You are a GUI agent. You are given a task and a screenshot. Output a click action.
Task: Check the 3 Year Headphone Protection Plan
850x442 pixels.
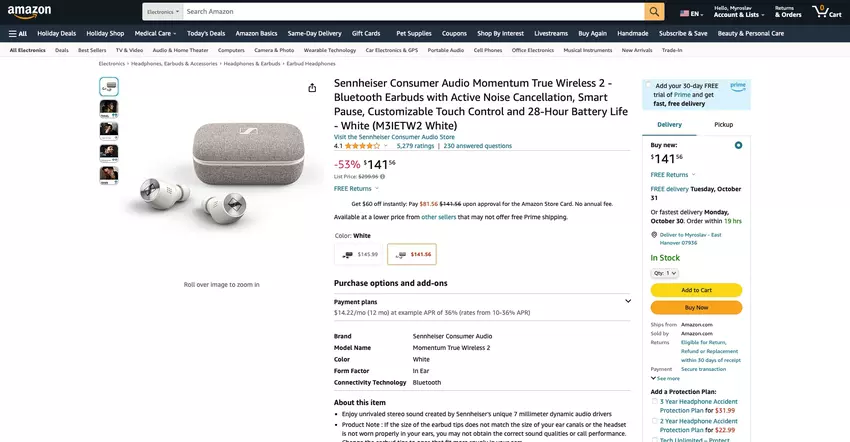coord(654,403)
